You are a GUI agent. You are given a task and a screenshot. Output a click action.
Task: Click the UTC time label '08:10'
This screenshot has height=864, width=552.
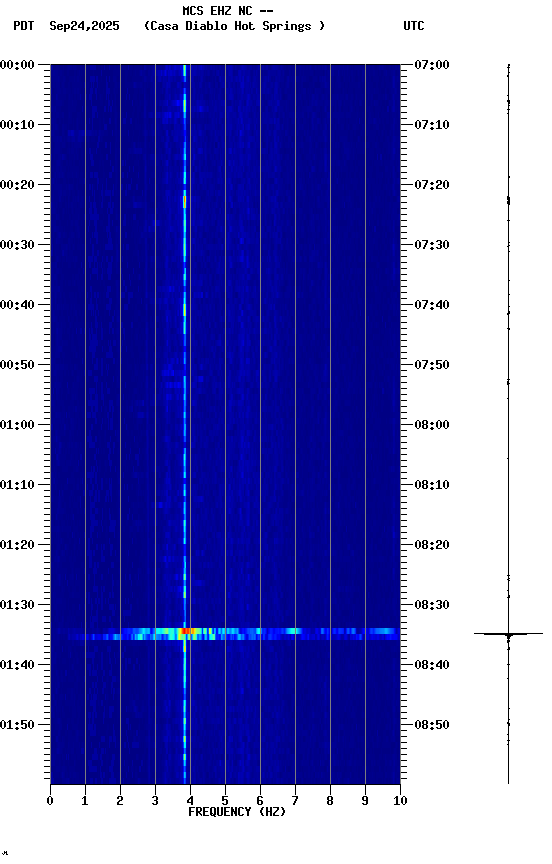pos(432,485)
